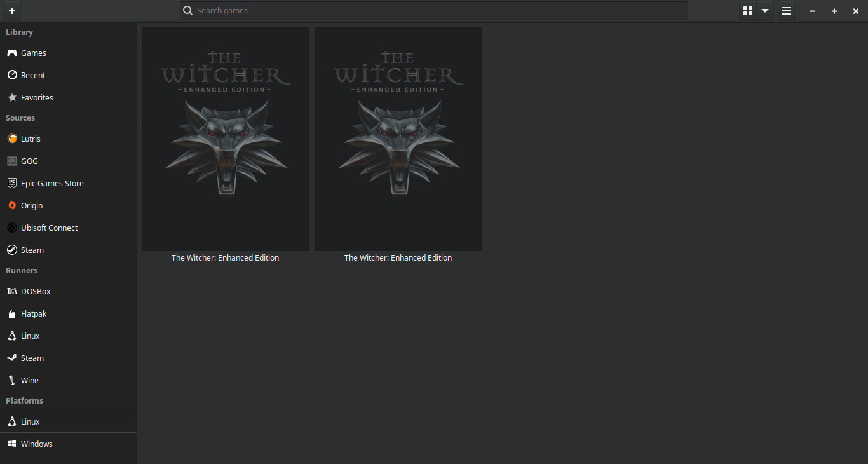
Task: Click the Ubisoft Connect icon
Action: click(x=12, y=228)
